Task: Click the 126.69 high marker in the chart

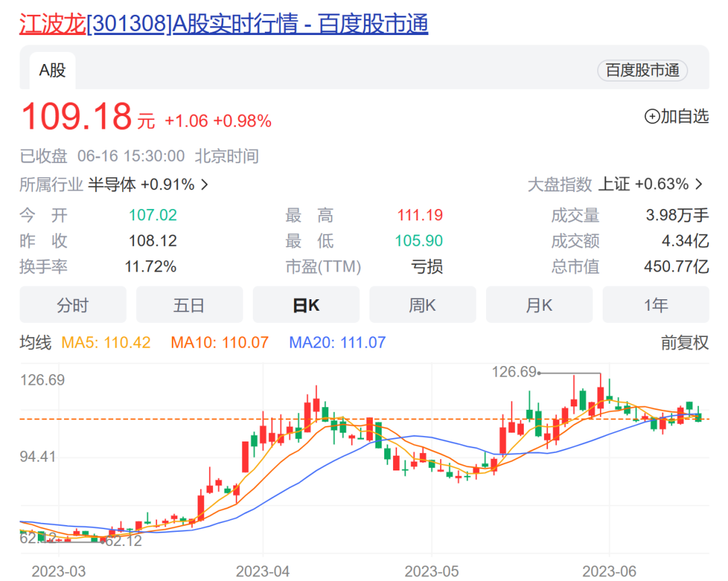Action: click(514, 372)
